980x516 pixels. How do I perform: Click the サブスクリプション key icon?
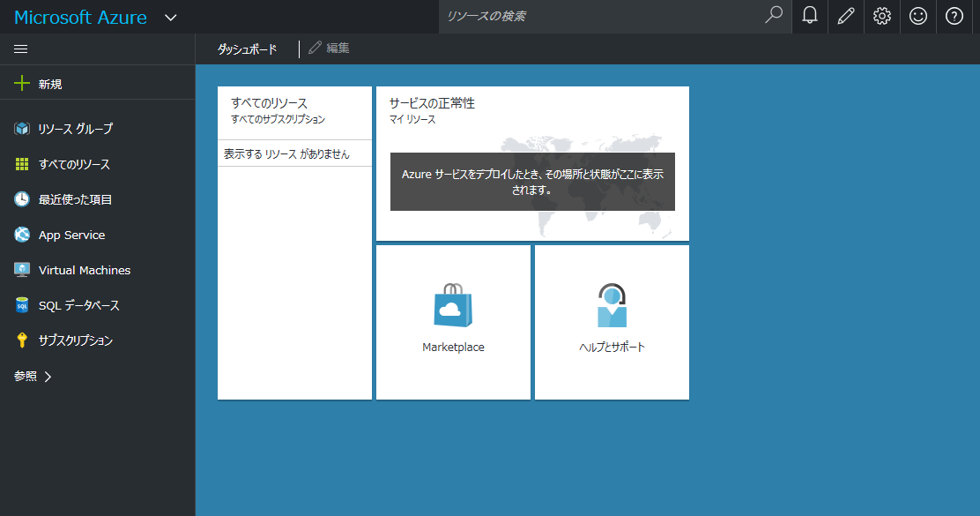[x=22, y=340]
